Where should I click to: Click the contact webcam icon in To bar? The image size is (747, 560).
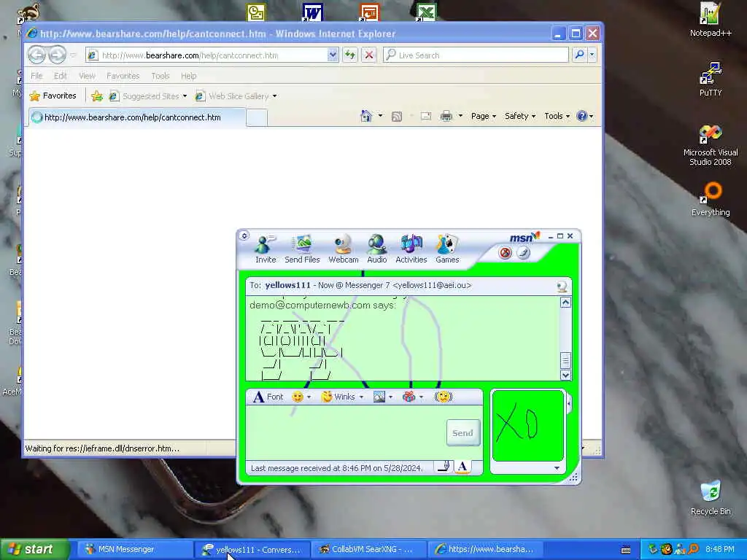tap(562, 286)
